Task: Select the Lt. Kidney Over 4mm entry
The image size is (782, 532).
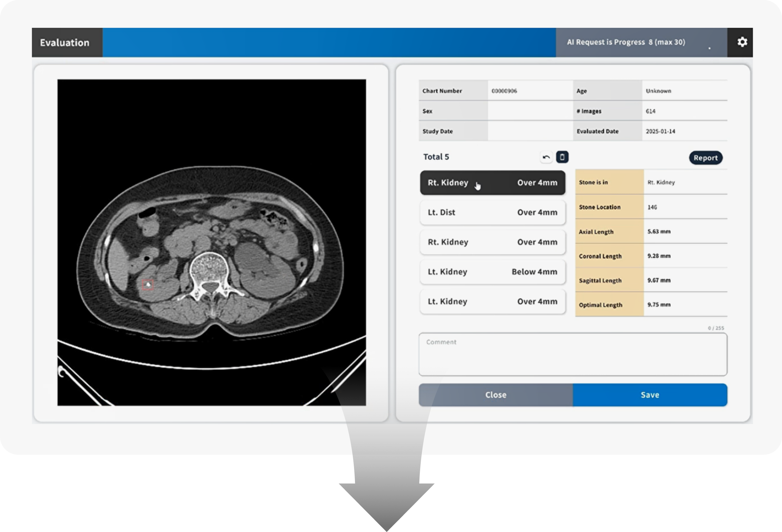Action: pyautogui.click(x=492, y=301)
